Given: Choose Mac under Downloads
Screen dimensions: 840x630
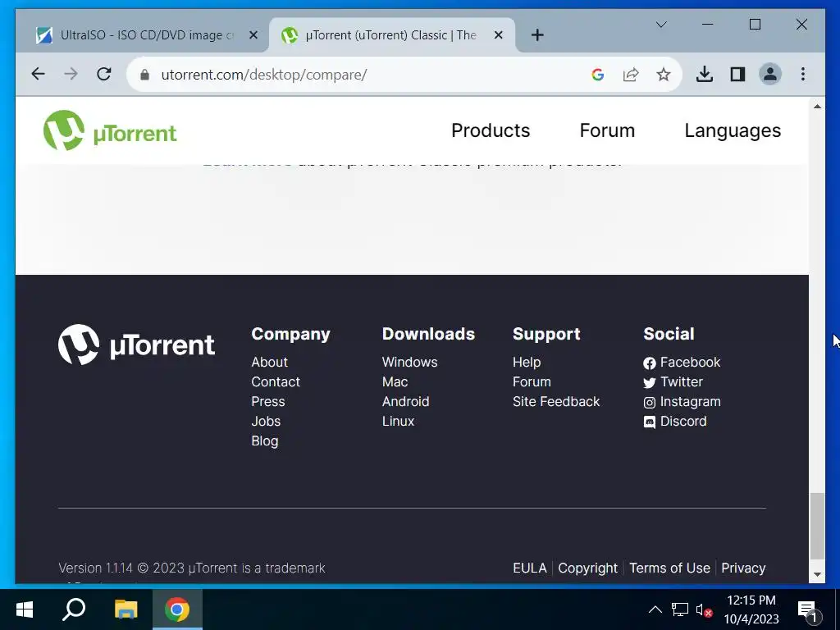Looking at the screenshot, I should [x=395, y=382].
